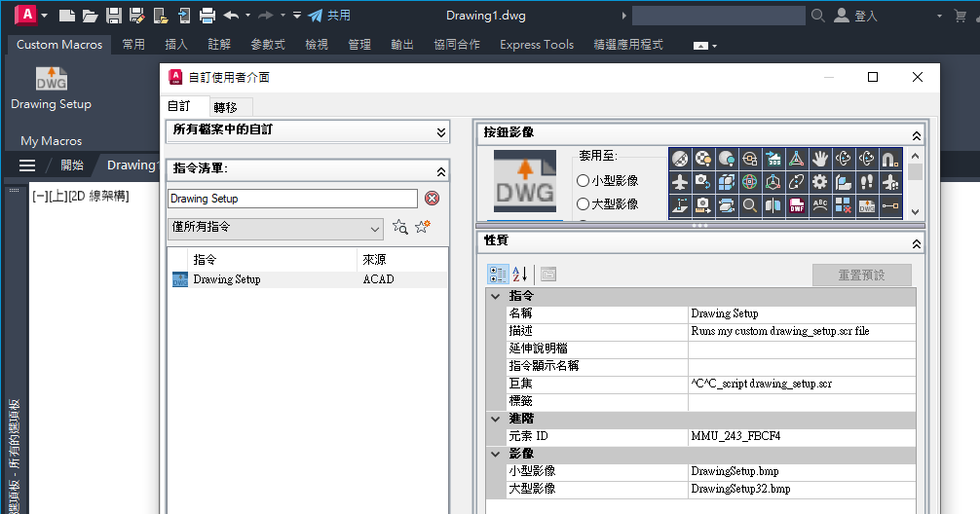Click the 巨集 macro value field
Viewport: 980px width, 514px height.
(802, 384)
